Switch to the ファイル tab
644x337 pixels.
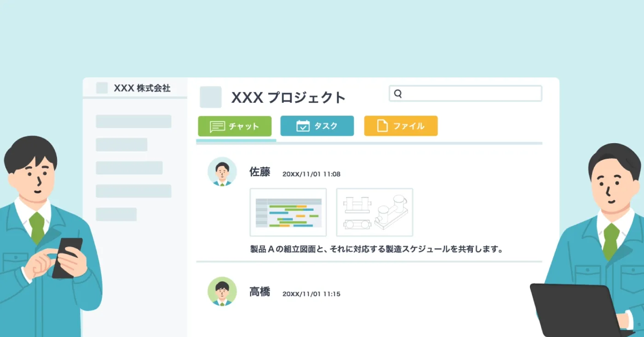pos(401,126)
